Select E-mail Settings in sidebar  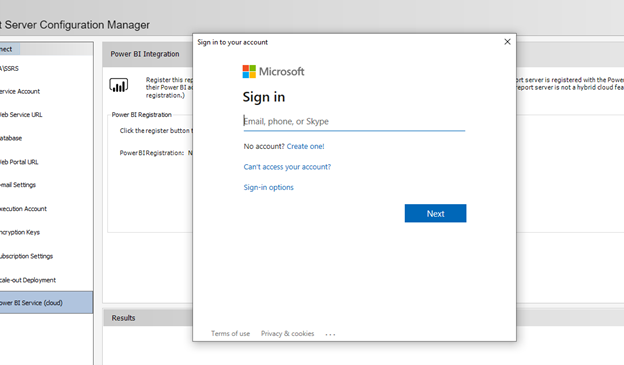18,185
